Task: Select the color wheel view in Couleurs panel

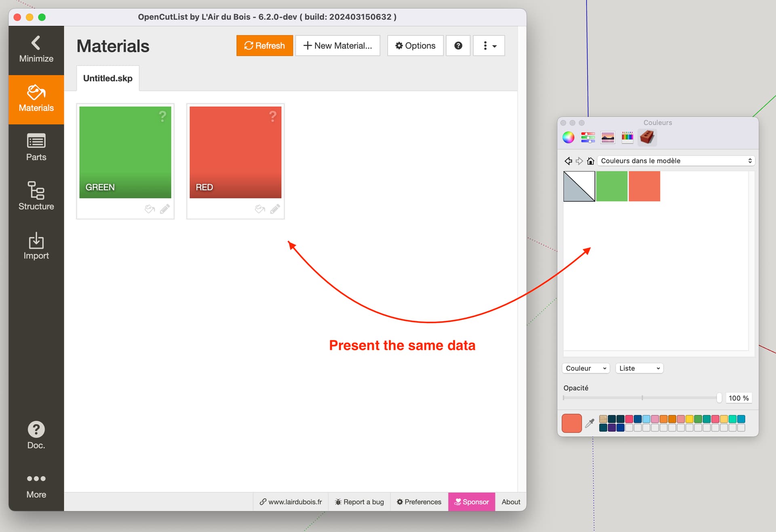Action: coord(568,137)
